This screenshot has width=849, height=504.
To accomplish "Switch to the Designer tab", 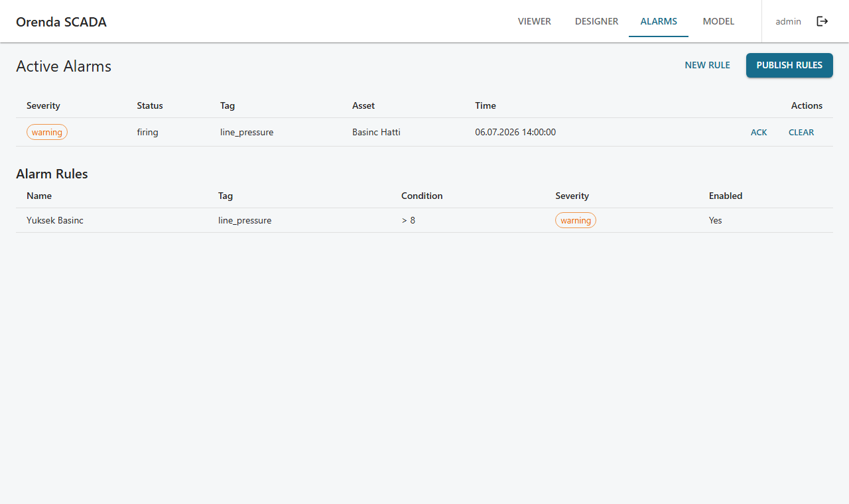I will [x=596, y=21].
